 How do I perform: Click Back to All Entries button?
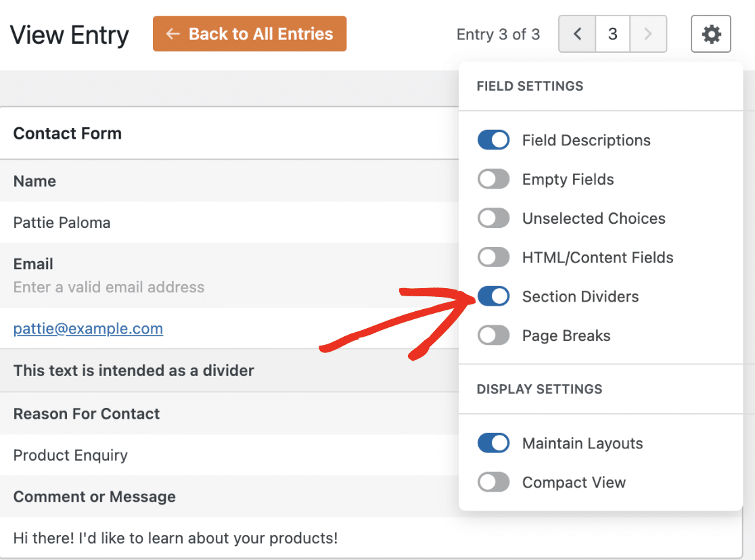(x=250, y=34)
